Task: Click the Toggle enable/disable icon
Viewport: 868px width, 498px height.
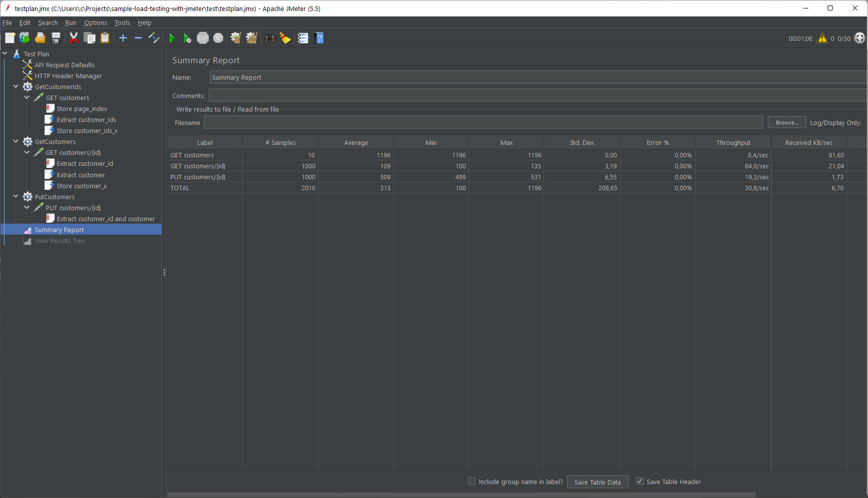Action: pos(154,38)
